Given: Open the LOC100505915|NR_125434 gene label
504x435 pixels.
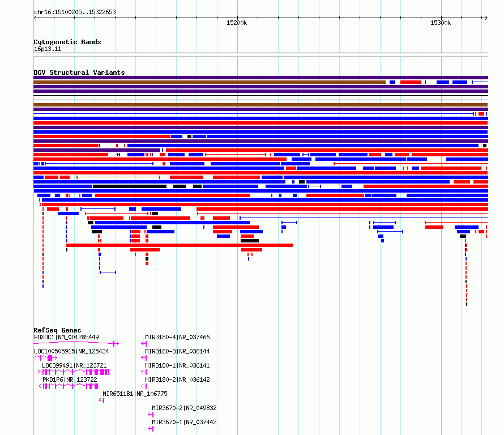Looking at the screenshot, I should [71, 351].
